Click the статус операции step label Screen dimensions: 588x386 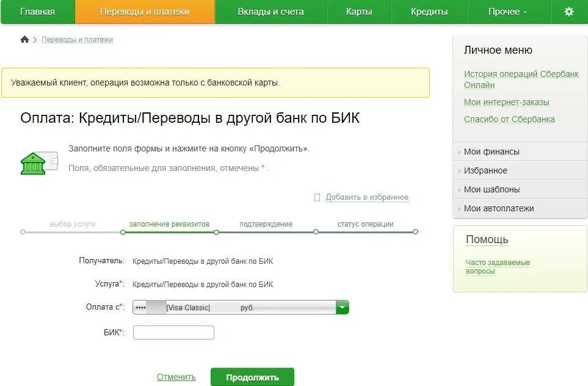point(365,224)
